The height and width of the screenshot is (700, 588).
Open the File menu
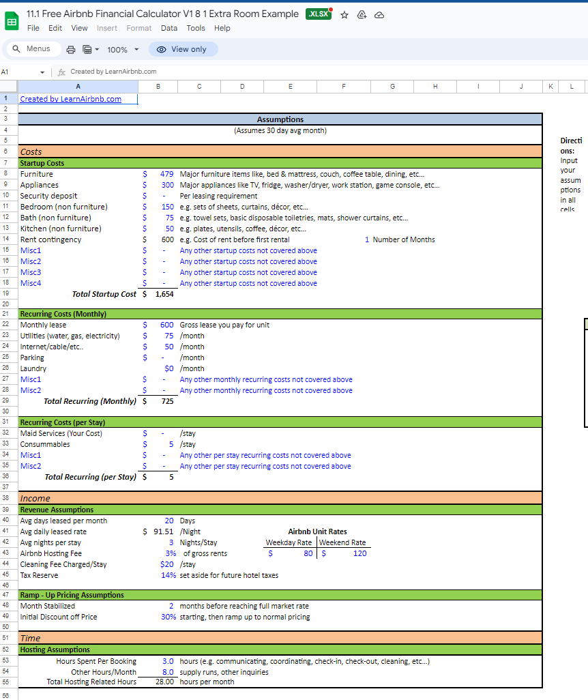[x=33, y=28]
